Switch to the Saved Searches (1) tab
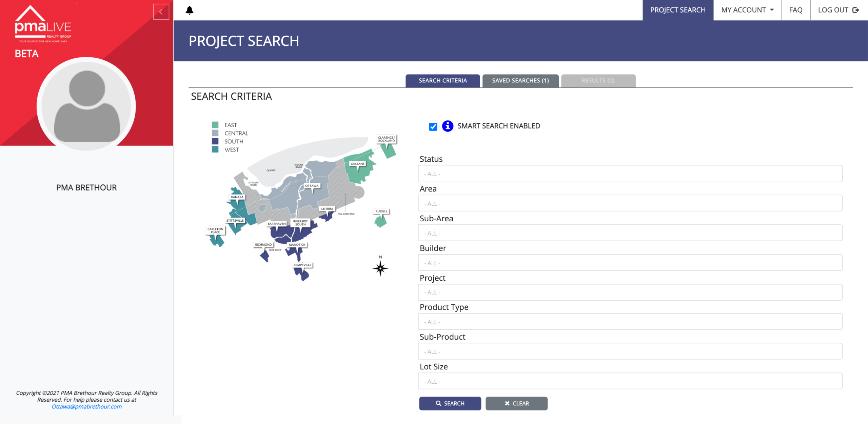This screenshot has height=424, width=868. [520, 81]
